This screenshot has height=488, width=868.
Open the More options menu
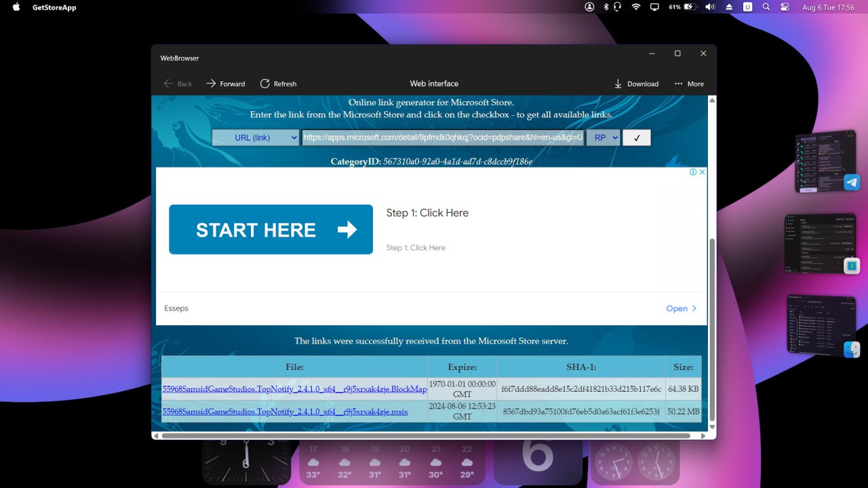click(689, 83)
